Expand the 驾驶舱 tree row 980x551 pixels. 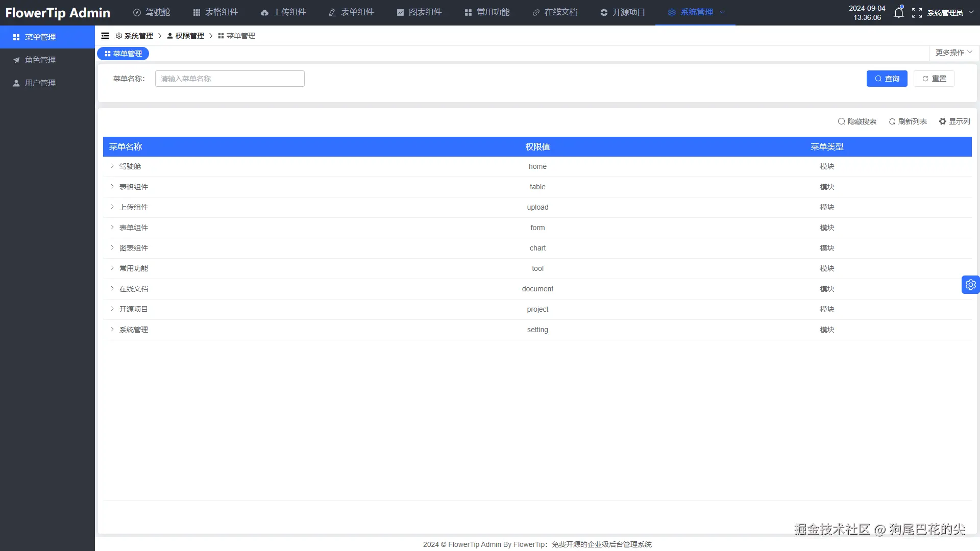(x=112, y=166)
